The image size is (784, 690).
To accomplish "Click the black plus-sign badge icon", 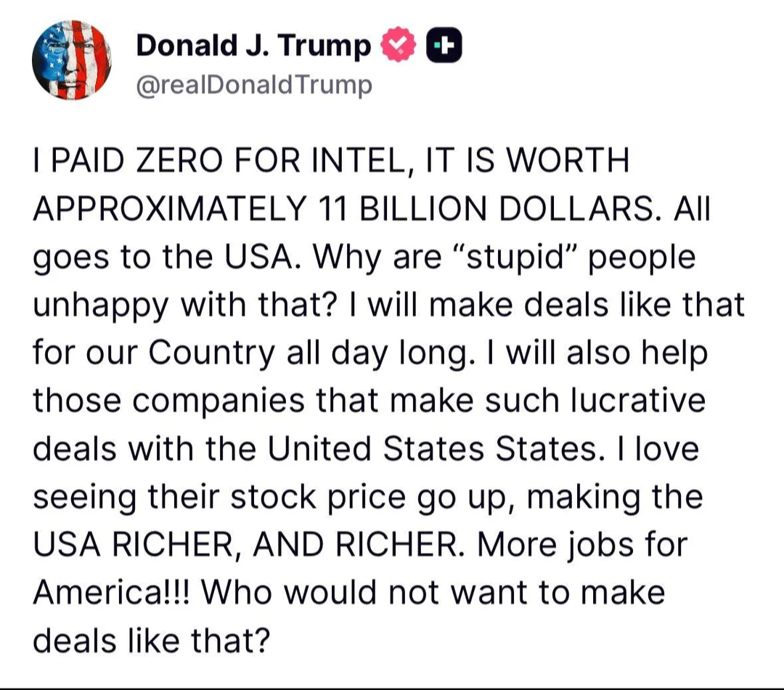I will tap(444, 46).
